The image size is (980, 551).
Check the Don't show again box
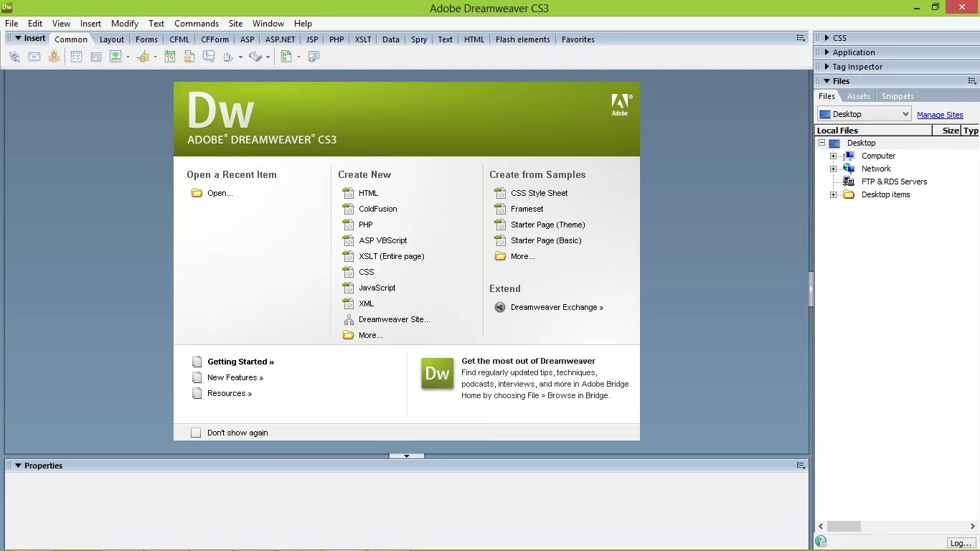[196, 433]
